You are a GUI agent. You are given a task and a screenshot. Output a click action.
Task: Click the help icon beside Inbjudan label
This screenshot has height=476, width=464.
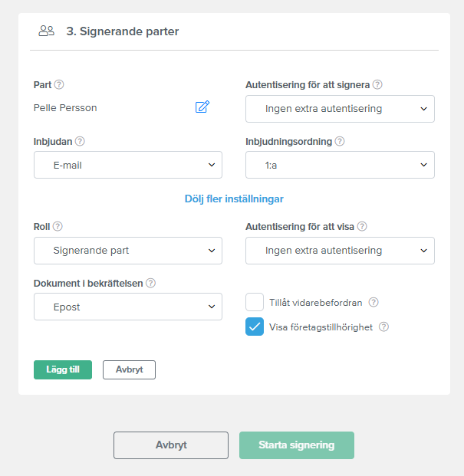coord(80,141)
